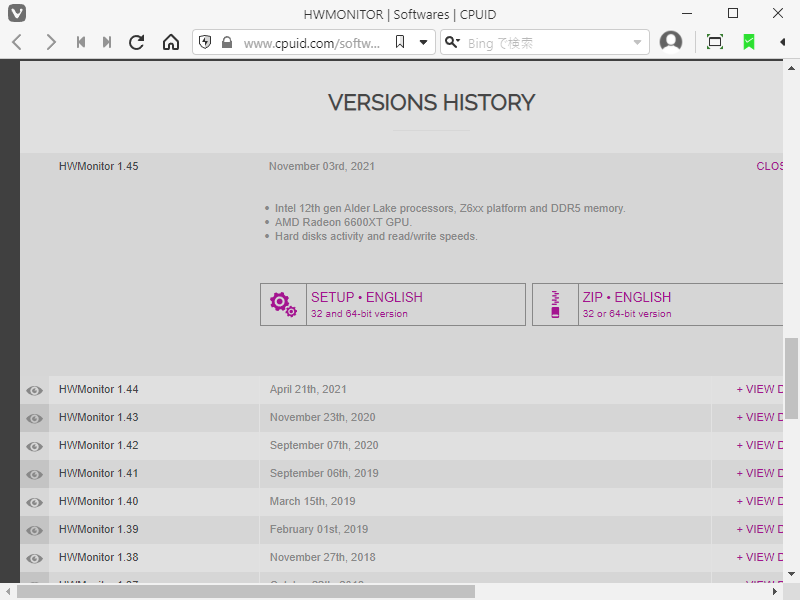
Task: Download the ZIP ENGLISH package
Action: tap(658, 305)
